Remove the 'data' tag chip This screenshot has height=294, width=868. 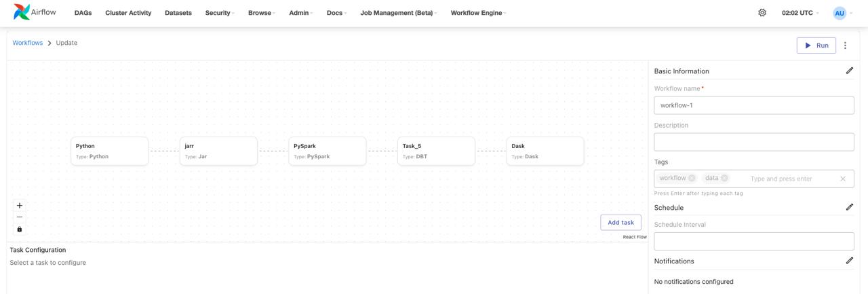pyautogui.click(x=724, y=179)
